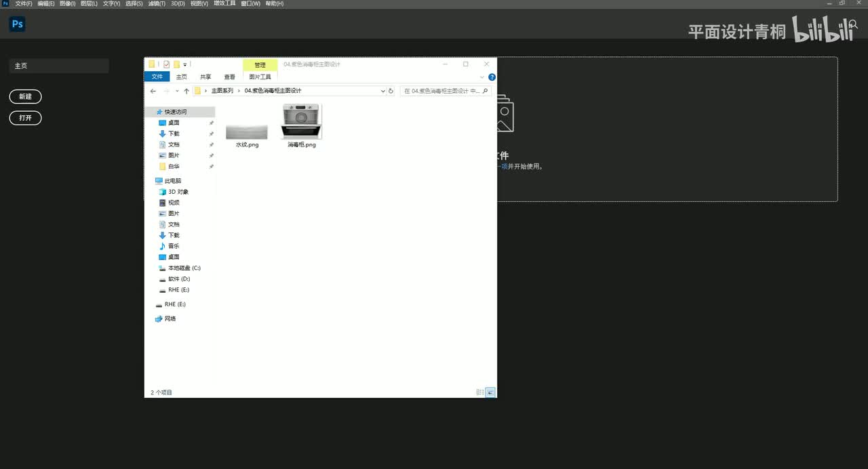This screenshot has height=469, width=868.
Task: Click the 管理 contextual tab header
Action: [x=260, y=65]
